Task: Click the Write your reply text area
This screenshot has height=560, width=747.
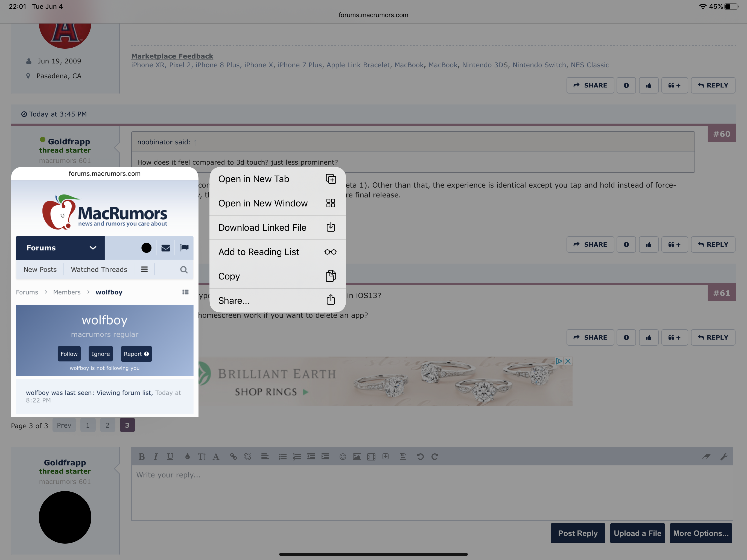Action: click(x=432, y=493)
